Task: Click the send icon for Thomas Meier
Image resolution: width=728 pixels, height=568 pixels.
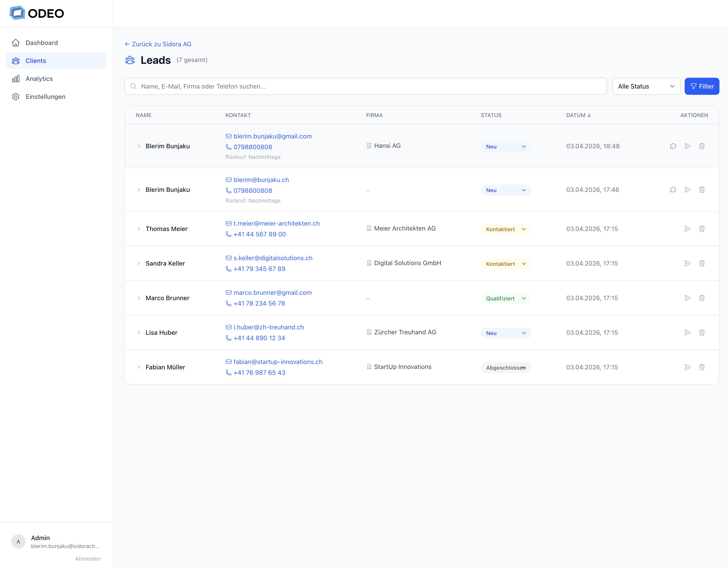Action: 687,229
